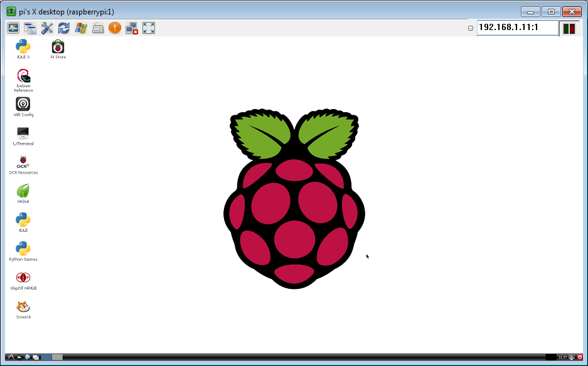Launch the web browser from taskbar globe icon

[28, 357]
